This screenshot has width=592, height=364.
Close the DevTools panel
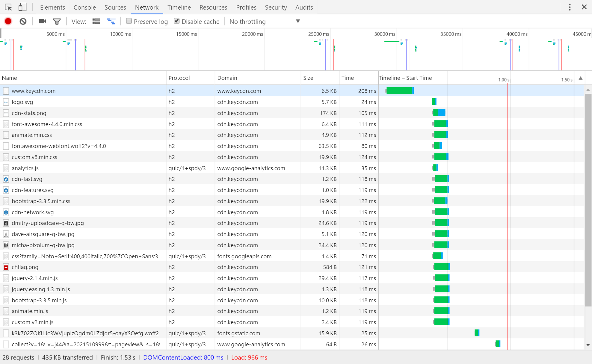[x=584, y=7]
